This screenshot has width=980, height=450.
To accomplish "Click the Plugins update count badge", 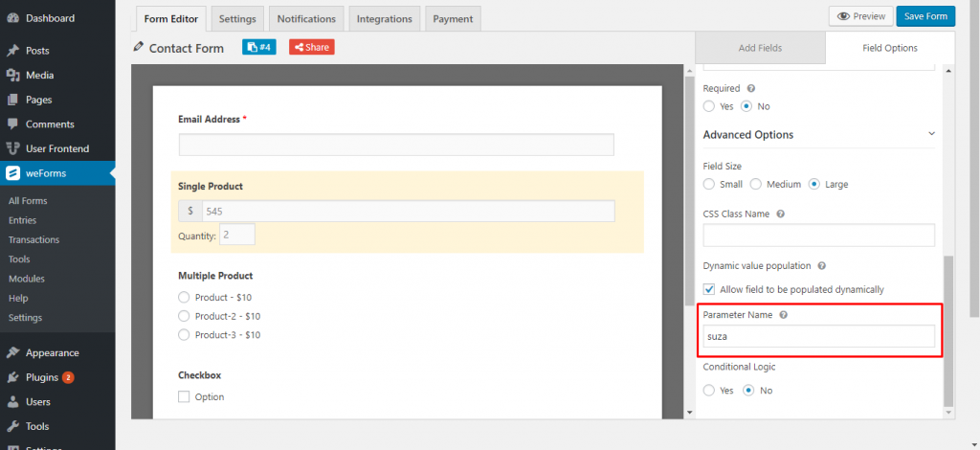I will (x=68, y=377).
